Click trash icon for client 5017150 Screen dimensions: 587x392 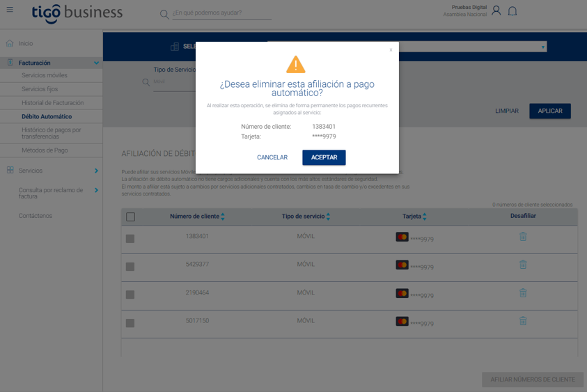pos(523,321)
